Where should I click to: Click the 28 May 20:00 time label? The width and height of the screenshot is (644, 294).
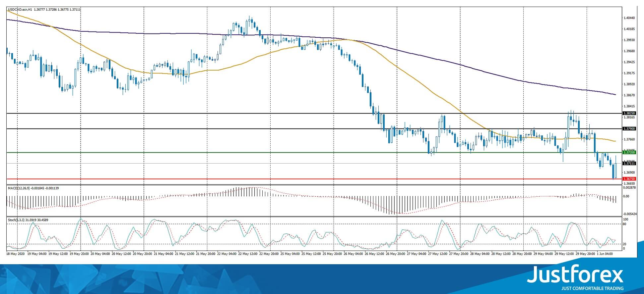[x=523, y=254]
